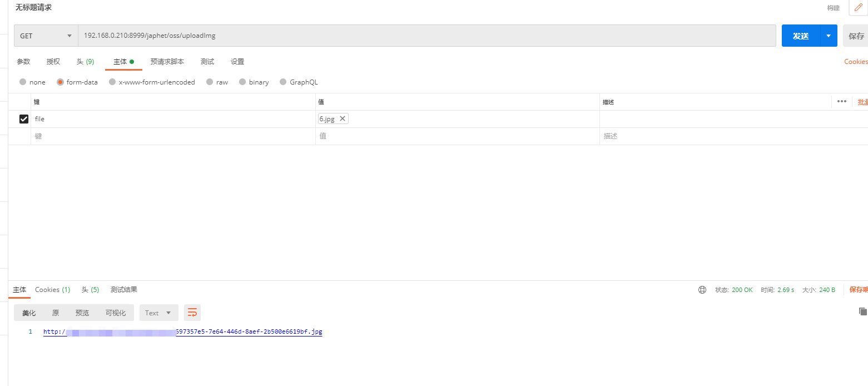
Task: Click the 保存 button
Action: [x=856, y=36]
